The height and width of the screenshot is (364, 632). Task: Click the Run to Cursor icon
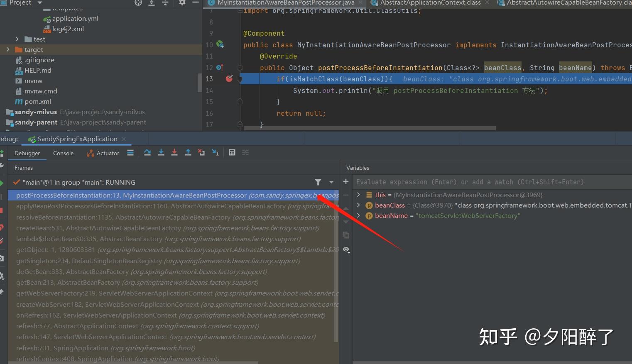pyautogui.click(x=215, y=152)
